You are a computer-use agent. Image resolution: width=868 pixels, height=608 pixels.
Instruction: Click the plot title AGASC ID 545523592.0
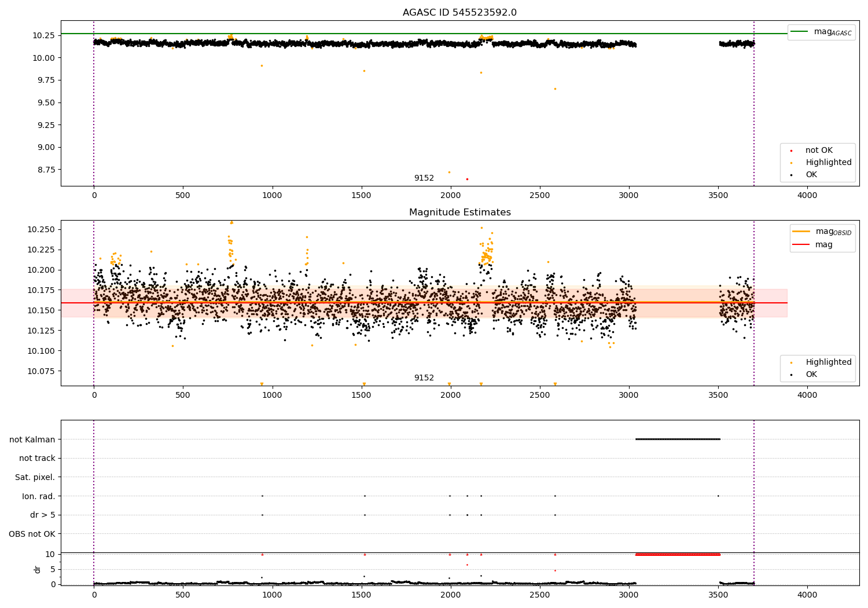[459, 13]
